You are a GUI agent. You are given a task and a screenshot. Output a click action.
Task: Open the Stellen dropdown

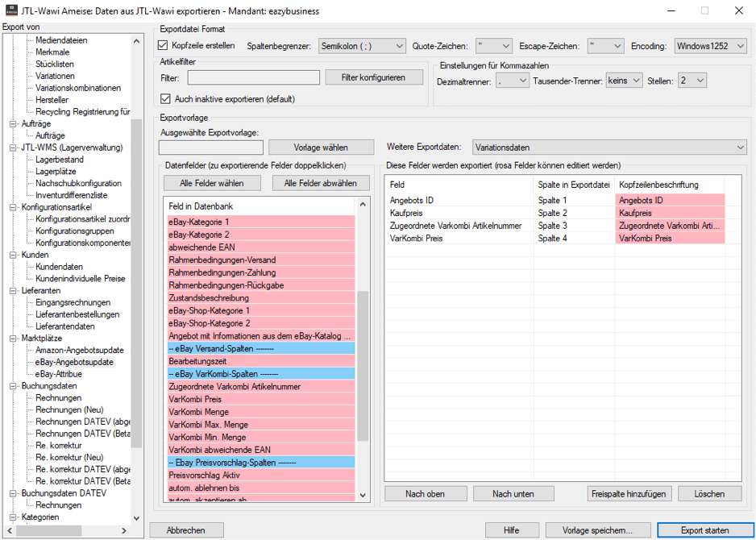pyautogui.click(x=692, y=81)
